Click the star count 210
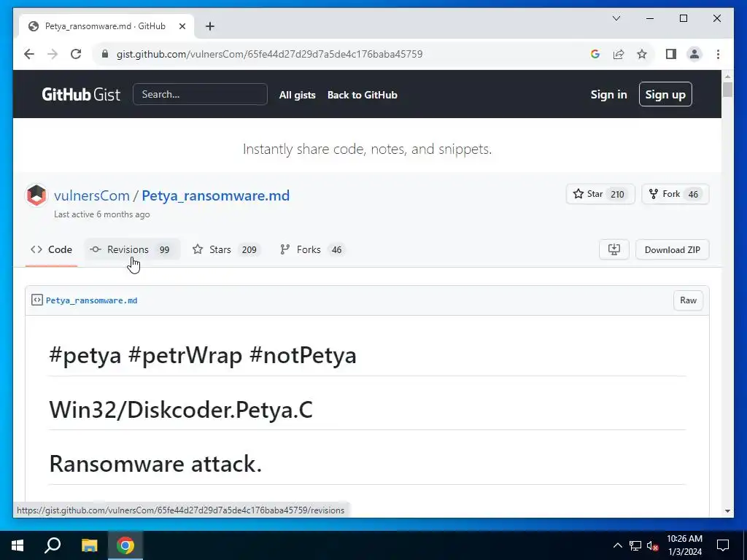This screenshot has width=747, height=560. coord(617,194)
